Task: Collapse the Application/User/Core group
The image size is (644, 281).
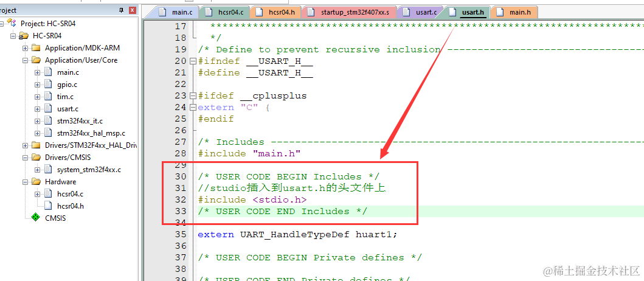Action: pos(26,60)
